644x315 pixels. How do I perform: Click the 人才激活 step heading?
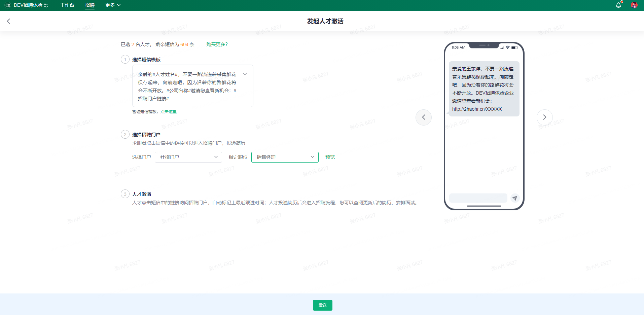pyautogui.click(x=142, y=194)
